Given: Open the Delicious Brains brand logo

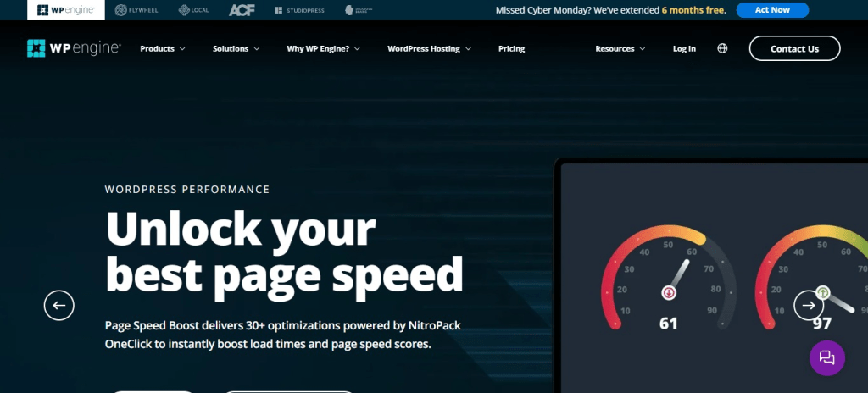Looking at the screenshot, I should tap(359, 10).
